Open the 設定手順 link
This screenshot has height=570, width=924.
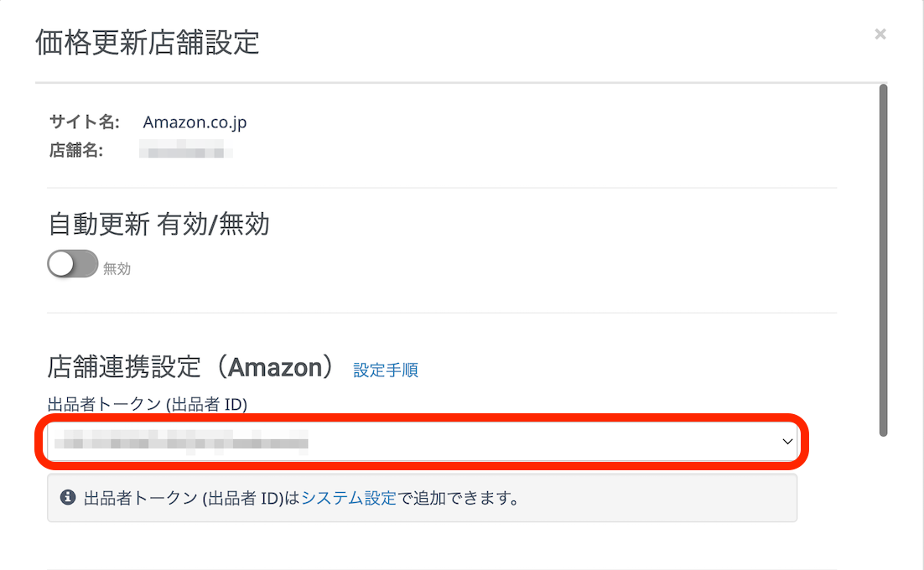point(386,370)
